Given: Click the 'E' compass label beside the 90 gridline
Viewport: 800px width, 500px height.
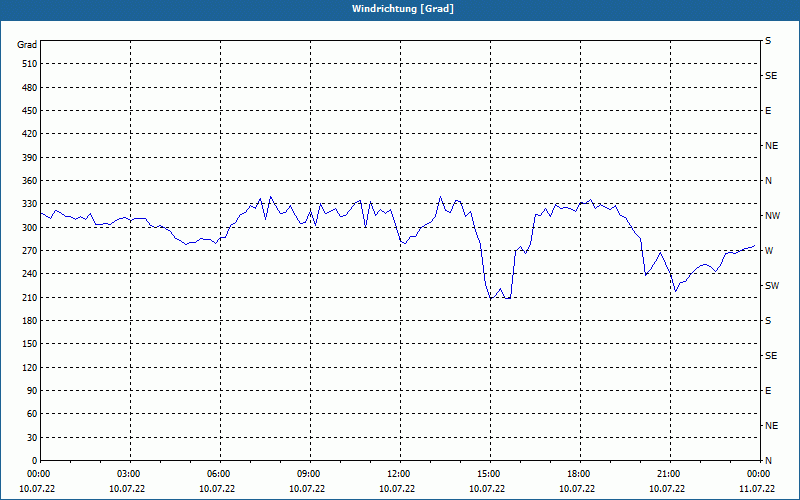Looking at the screenshot, I should click(x=768, y=391).
